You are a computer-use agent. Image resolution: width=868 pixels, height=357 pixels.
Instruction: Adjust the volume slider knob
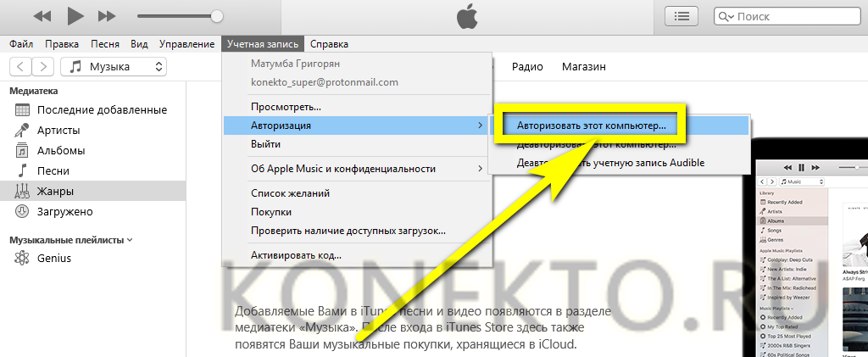point(218,16)
